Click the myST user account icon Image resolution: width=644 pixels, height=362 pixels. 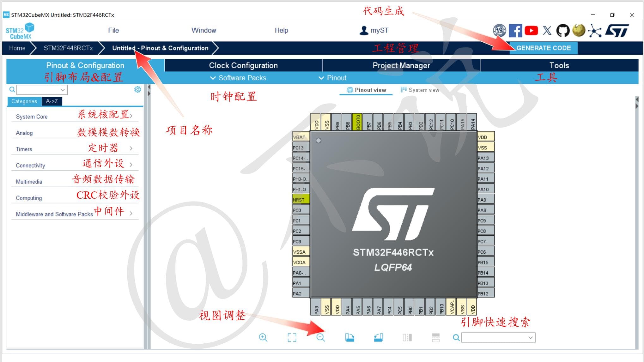364,30
